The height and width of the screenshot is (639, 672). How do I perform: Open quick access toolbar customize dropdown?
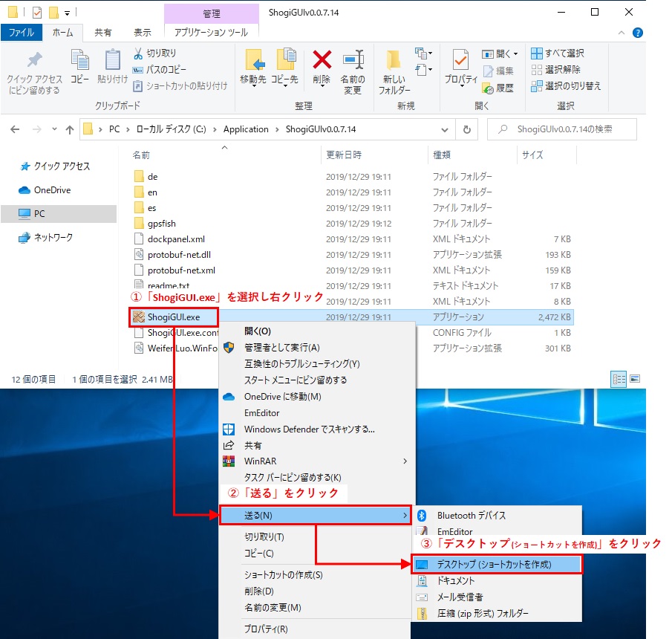tap(68, 13)
